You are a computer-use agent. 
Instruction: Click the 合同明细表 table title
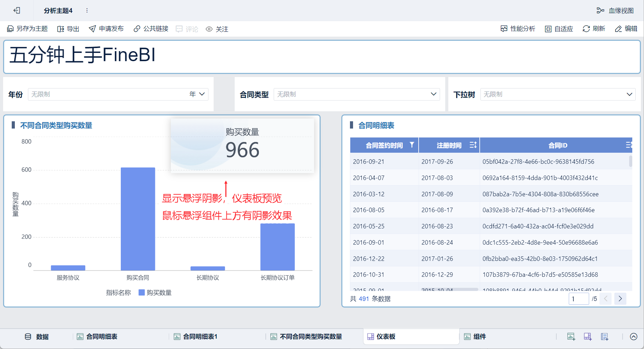coord(376,125)
